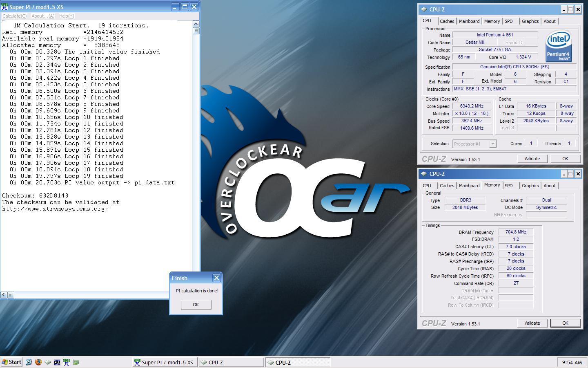This screenshot has height=368, width=588.
Task: Click Super PI vertical scrollbar up arrow
Action: tap(196, 24)
